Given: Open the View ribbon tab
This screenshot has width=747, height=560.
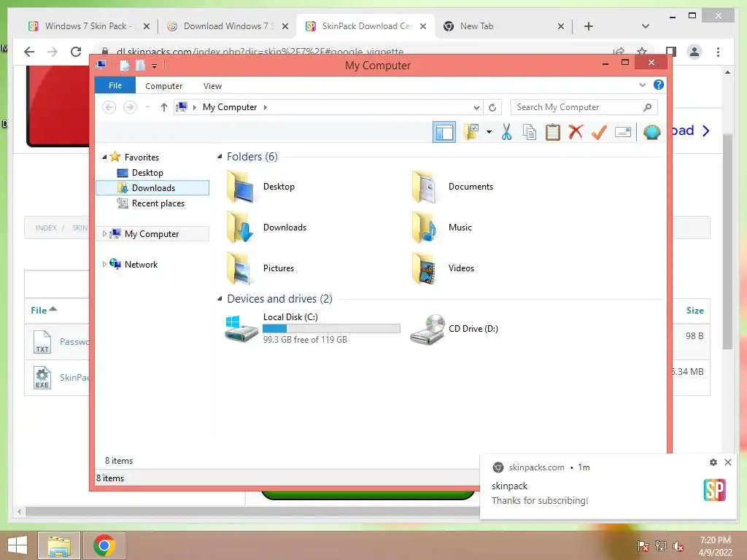Looking at the screenshot, I should [x=212, y=86].
